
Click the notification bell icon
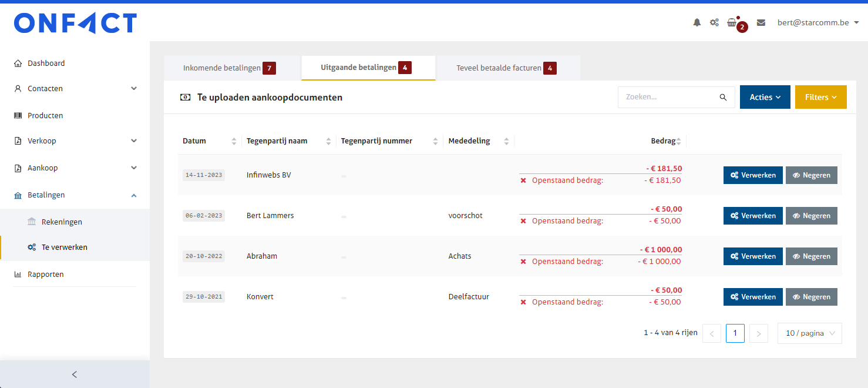point(697,23)
